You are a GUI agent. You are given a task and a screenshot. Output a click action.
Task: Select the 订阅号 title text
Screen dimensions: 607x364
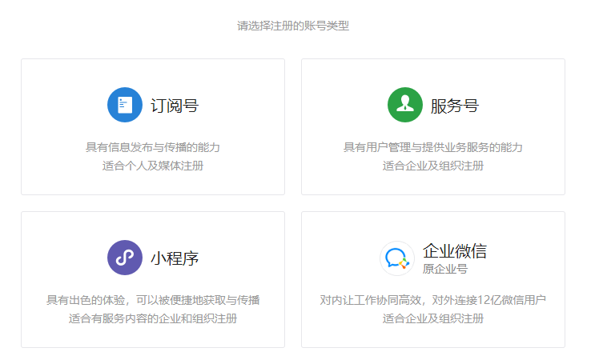[x=175, y=106]
